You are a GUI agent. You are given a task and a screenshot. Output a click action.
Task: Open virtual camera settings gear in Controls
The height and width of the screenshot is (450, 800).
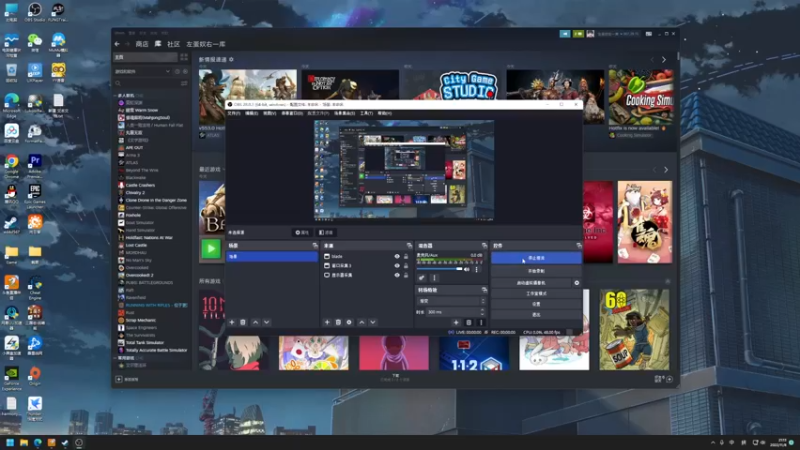(x=577, y=283)
